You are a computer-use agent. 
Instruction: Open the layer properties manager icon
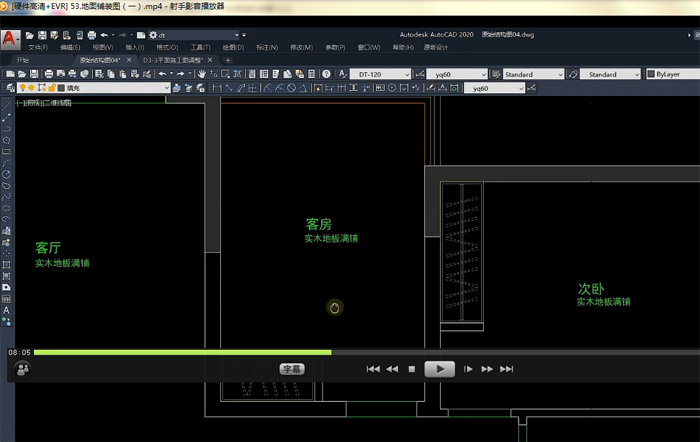9,88
